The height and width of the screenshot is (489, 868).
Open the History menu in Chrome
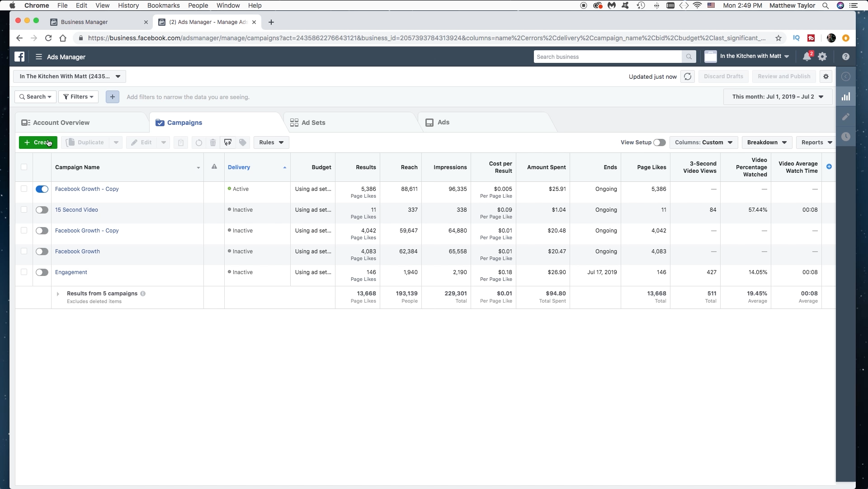[128, 5]
